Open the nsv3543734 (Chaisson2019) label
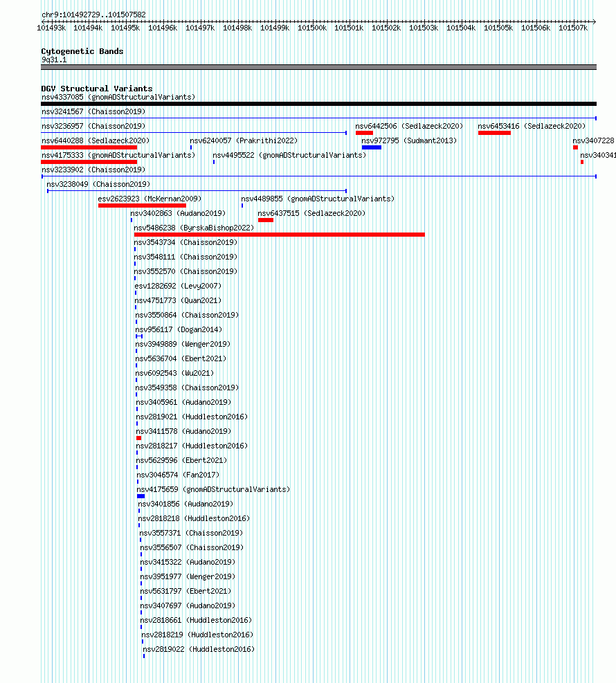 tap(185, 242)
